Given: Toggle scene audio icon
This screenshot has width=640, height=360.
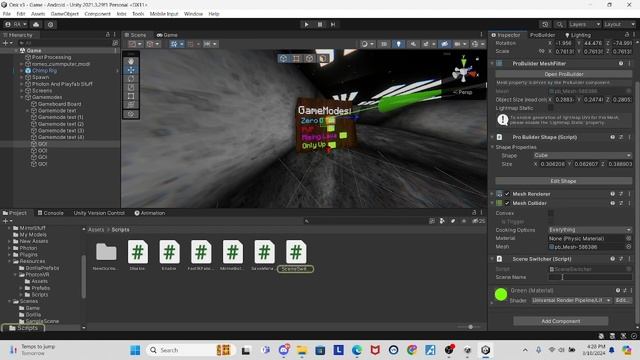Looking at the screenshot, I should 413,44.
